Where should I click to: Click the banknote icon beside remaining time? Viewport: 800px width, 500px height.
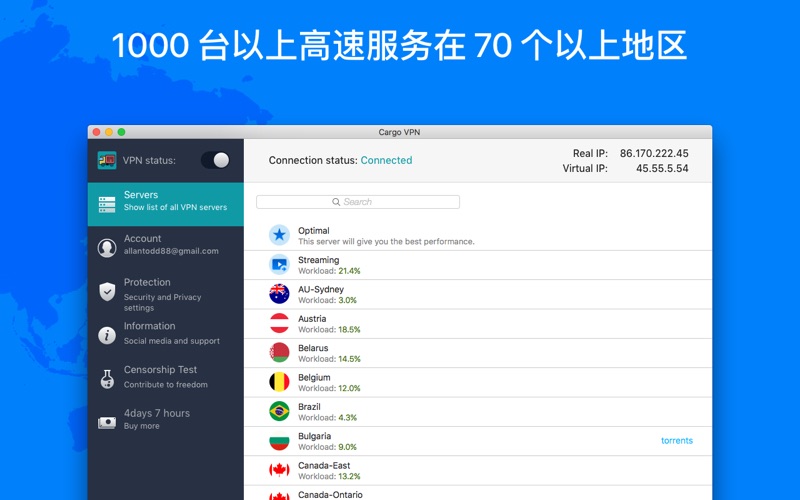pyautogui.click(x=107, y=422)
